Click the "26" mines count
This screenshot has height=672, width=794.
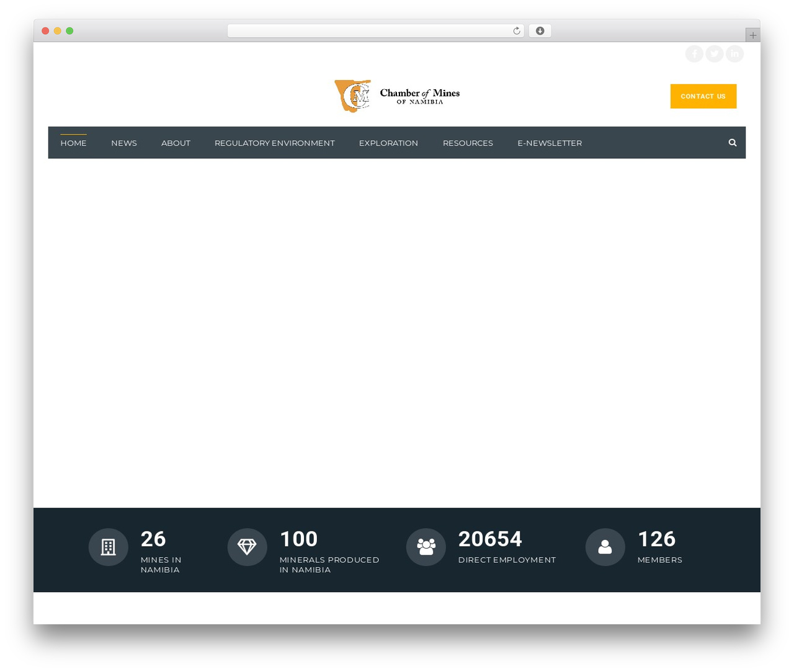coord(153,539)
